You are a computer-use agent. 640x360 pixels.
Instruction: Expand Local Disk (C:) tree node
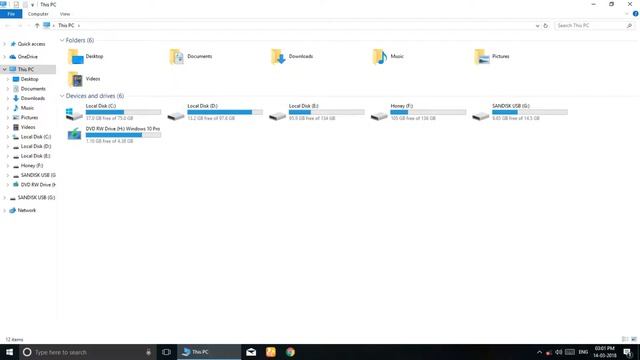(8, 137)
